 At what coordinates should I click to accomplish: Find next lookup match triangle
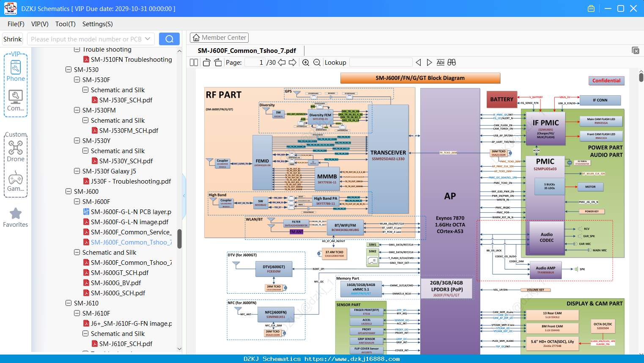[429, 63]
